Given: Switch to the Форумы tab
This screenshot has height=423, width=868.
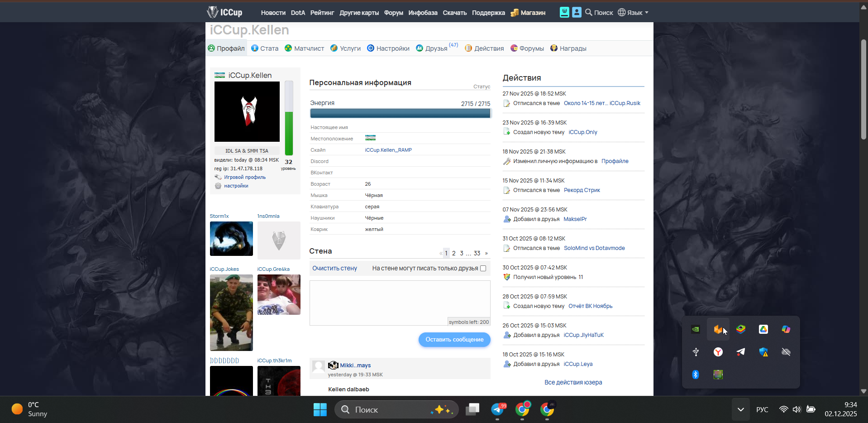Looking at the screenshot, I should coord(527,48).
